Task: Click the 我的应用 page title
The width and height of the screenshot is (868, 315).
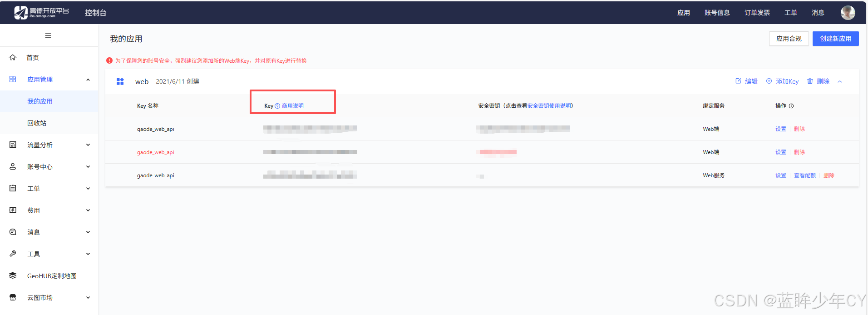Action: point(126,39)
